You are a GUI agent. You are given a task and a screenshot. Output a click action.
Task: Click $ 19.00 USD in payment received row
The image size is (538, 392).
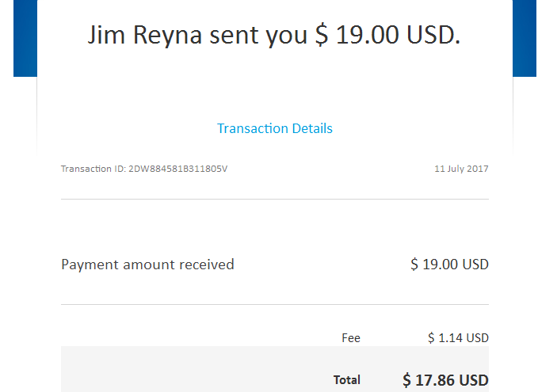coord(449,265)
